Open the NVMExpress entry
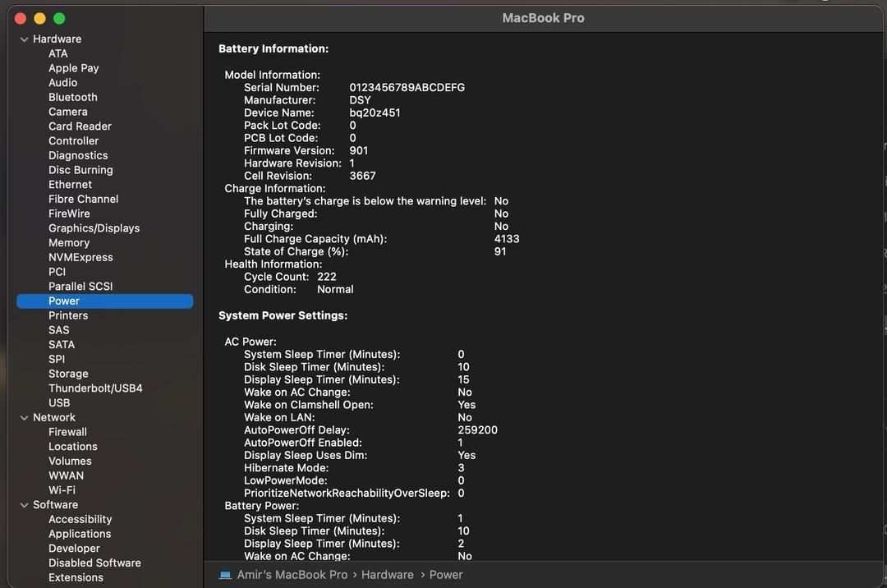 80,257
